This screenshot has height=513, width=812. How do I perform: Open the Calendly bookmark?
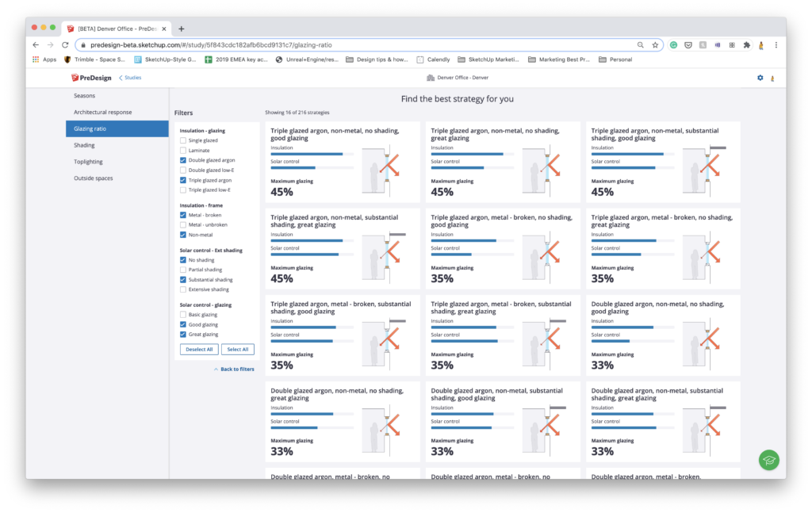pos(434,59)
